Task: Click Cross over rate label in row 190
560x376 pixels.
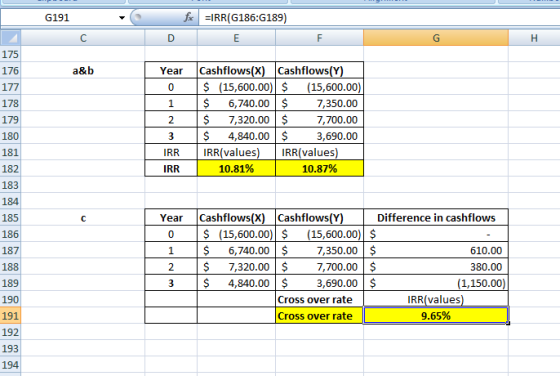Action: point(320,300)
